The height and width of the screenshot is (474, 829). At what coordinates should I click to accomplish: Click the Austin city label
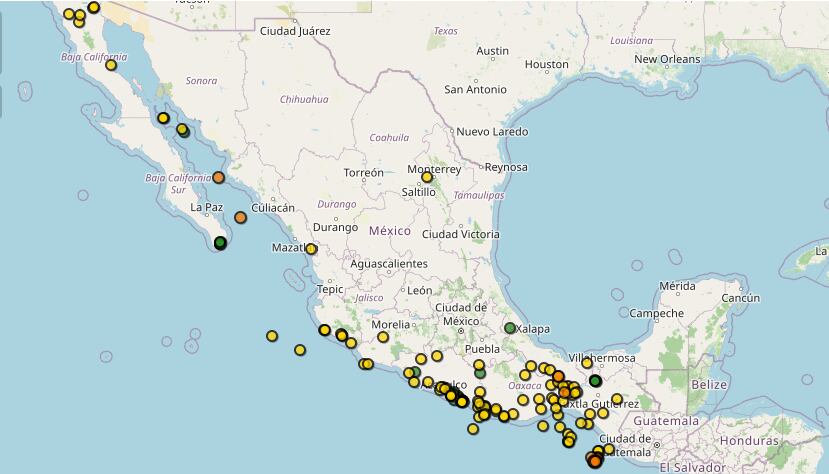coord(492,51)
